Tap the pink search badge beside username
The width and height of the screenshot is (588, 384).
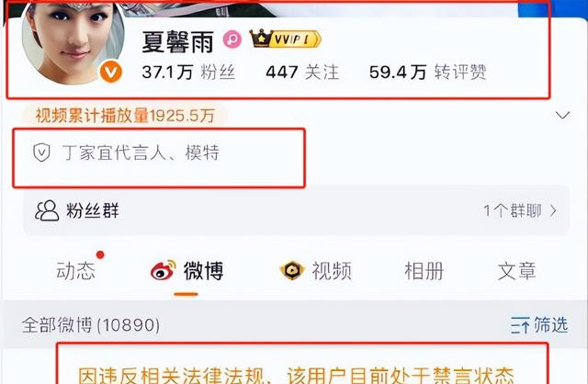click(x=232, y=39)
